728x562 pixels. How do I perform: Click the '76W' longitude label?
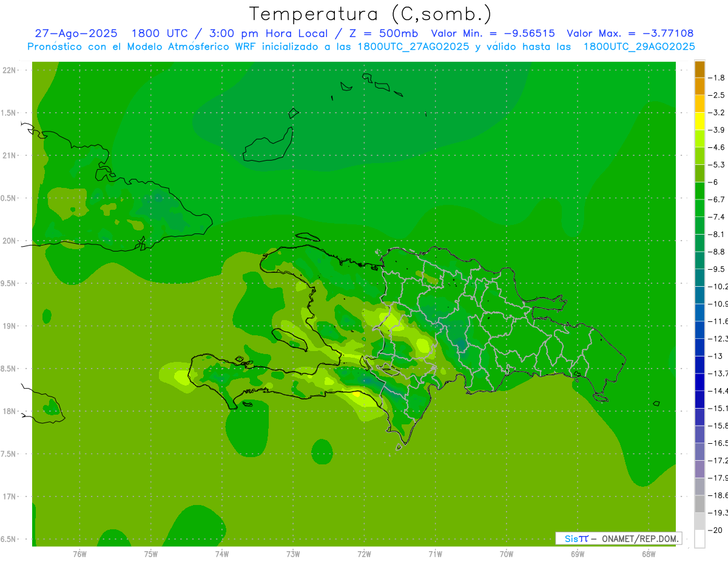pos(79,553)
